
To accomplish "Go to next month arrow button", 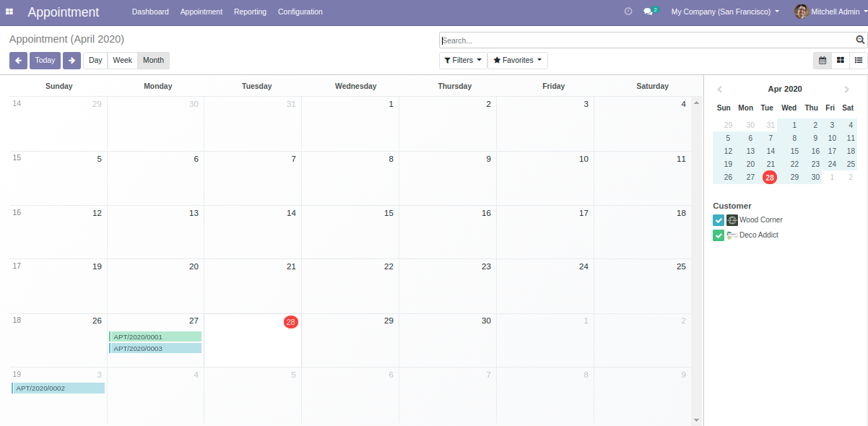I will pyautogui.click(x=71, y=61).
